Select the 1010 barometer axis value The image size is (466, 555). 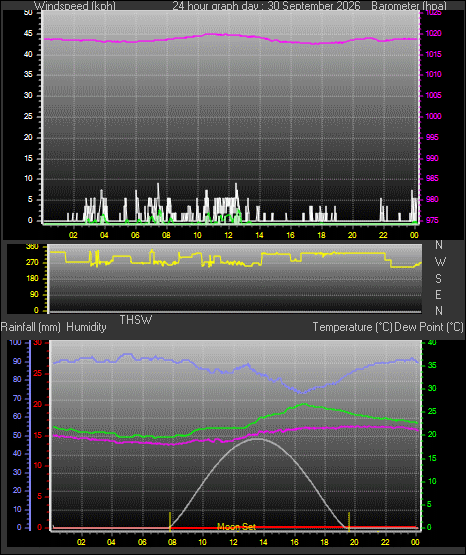coord(433,74)
